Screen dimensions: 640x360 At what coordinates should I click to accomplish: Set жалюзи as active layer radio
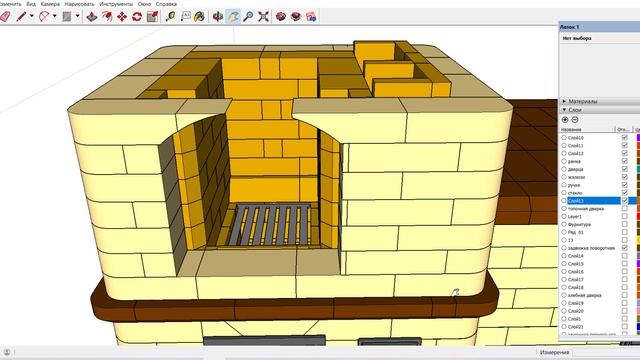tap(564, 177)
